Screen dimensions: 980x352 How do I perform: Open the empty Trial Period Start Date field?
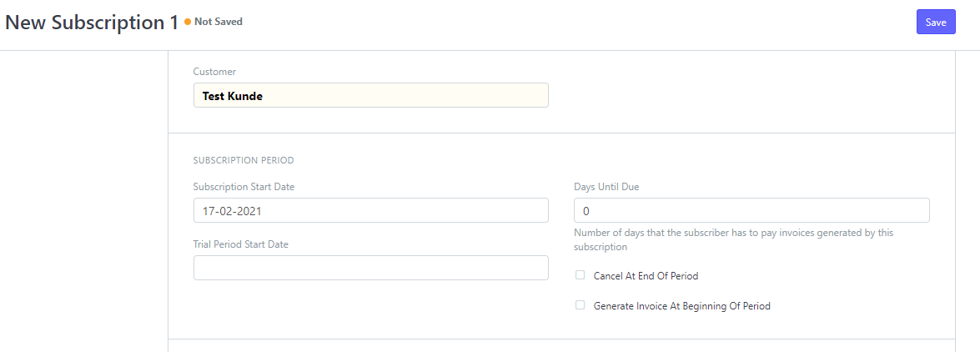tap(370, 268)
